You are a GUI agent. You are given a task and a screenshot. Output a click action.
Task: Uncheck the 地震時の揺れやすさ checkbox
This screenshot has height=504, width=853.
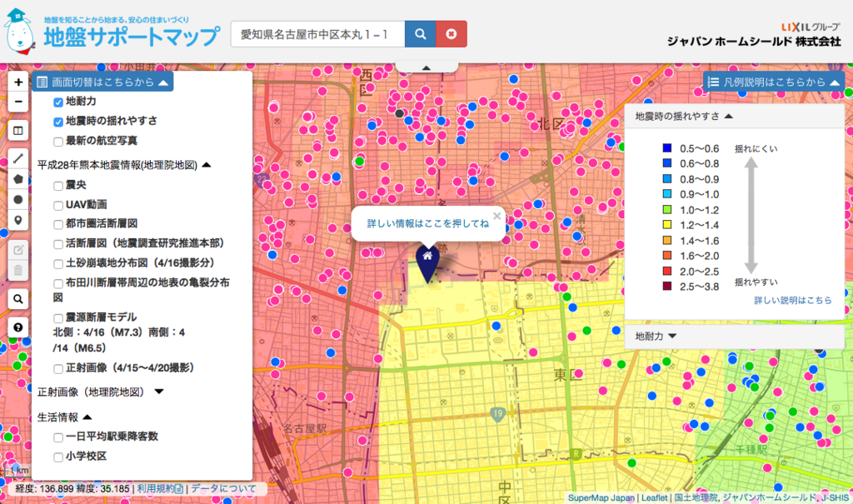tap(58, 122)
